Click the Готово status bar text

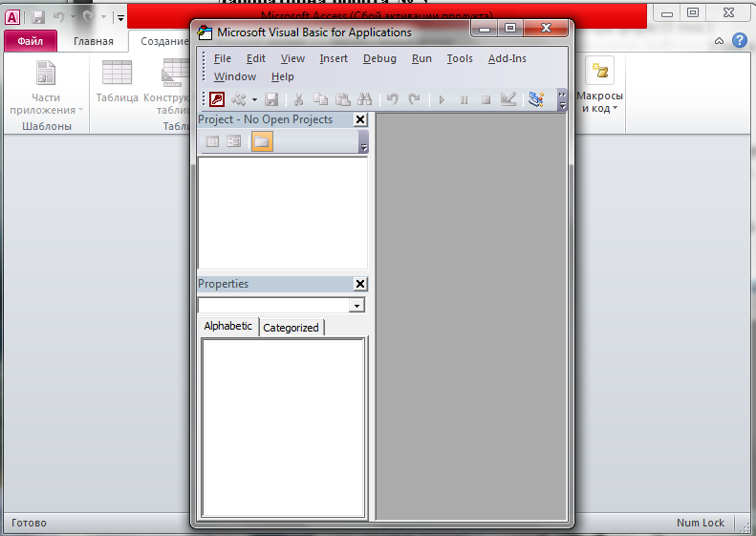click(29, 523)
